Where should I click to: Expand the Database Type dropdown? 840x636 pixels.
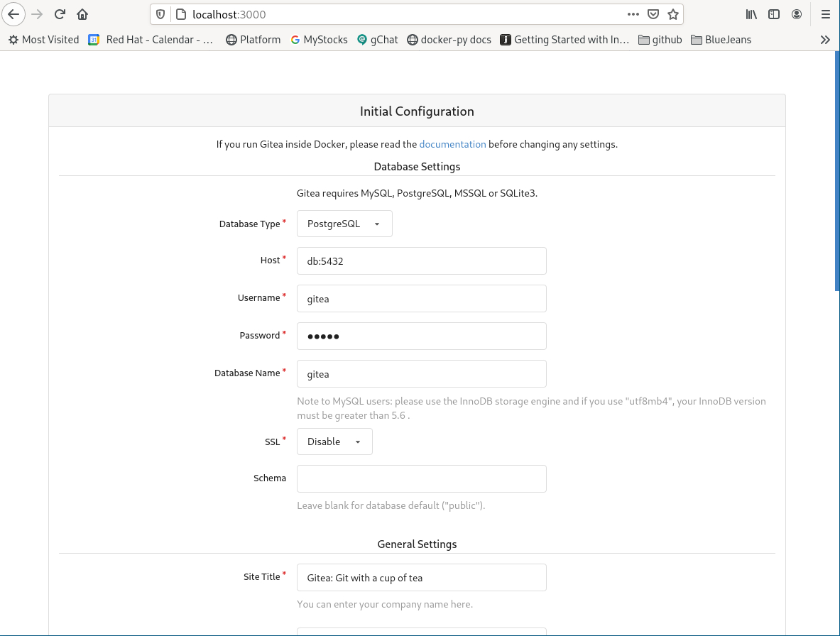[344, 224]
